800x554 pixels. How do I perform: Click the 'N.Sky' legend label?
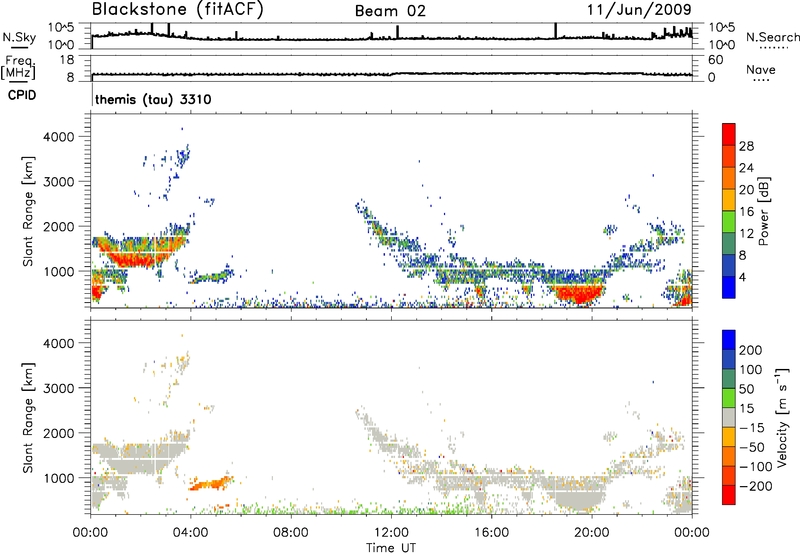point(19,37)
